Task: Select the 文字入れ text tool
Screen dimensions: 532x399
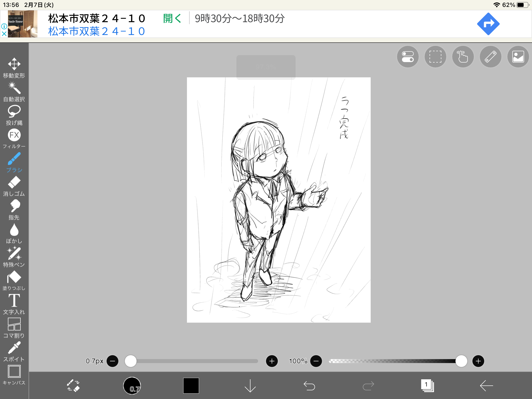Action: 14,304
